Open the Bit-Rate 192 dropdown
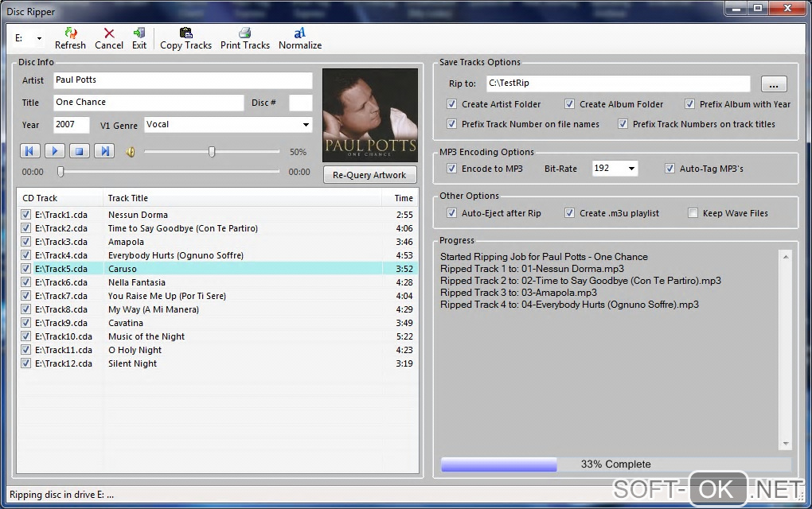812x509 pixels. point(631,168)
